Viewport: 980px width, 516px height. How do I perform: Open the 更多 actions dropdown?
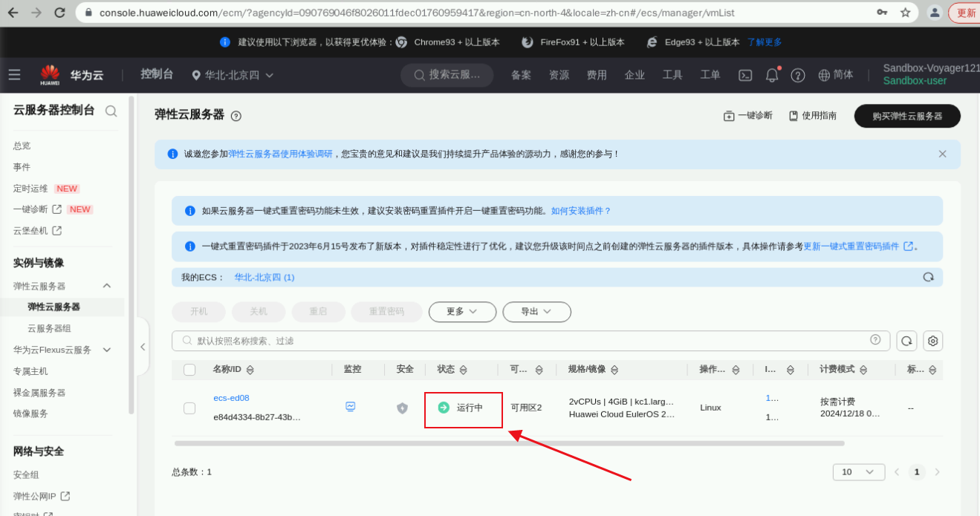coord(462,312)
